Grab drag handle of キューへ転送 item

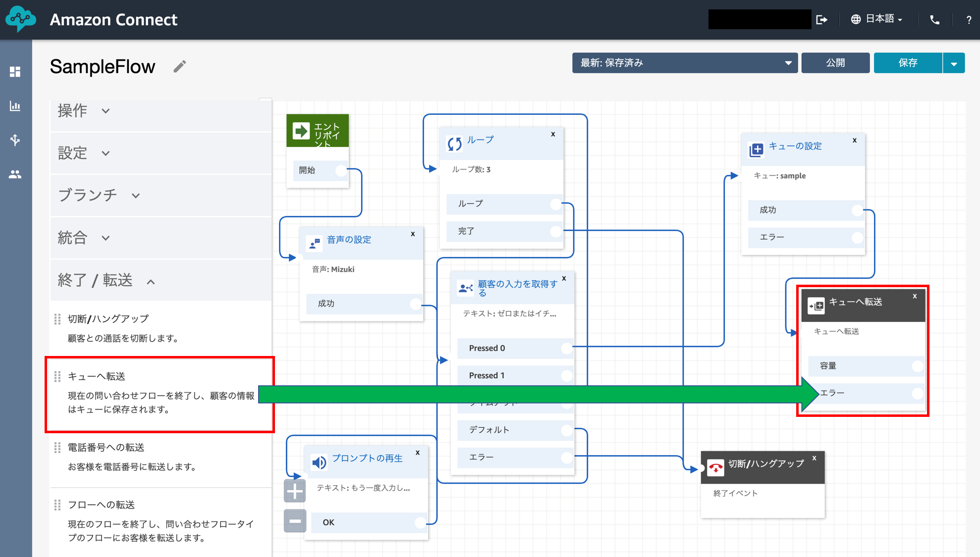tap(57, 377)
